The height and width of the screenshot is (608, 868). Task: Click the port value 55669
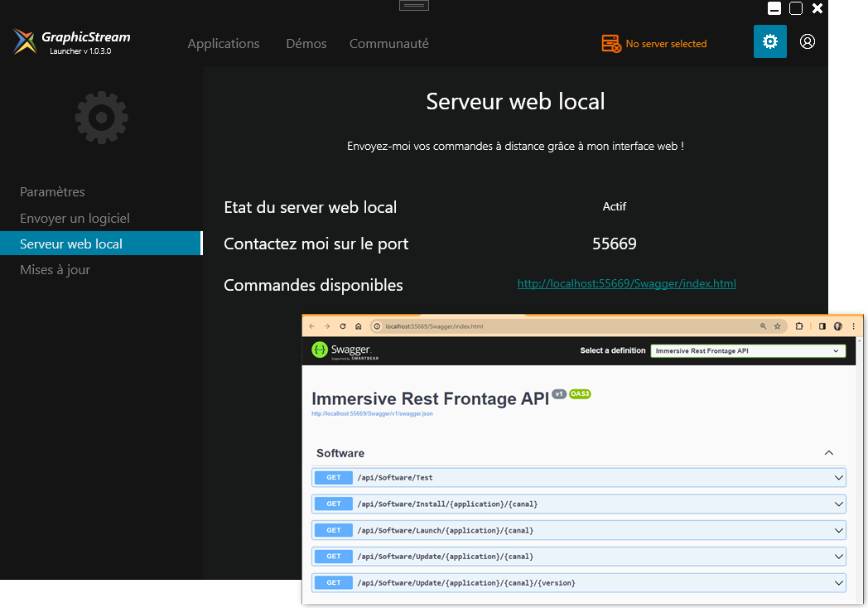tap(615, 244)
